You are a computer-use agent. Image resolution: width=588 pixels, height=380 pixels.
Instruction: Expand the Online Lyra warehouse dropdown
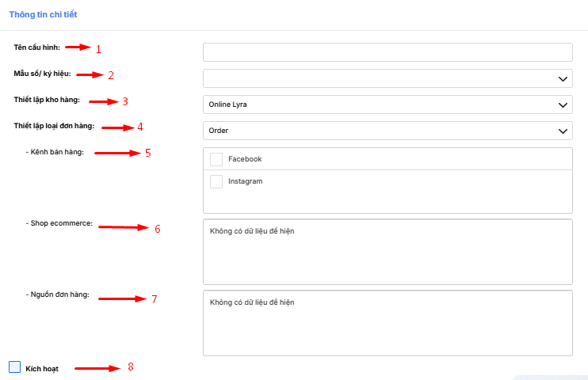click(x=380, y=104)
